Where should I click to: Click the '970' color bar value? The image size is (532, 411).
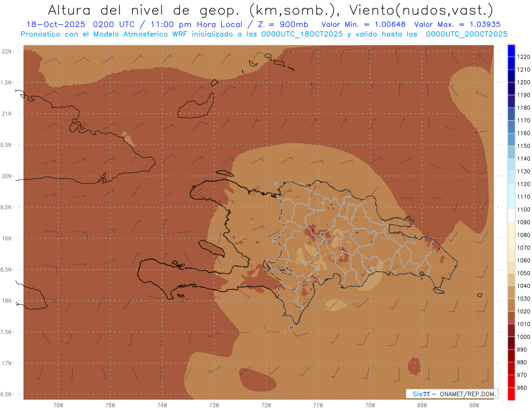tap(522, 375)
